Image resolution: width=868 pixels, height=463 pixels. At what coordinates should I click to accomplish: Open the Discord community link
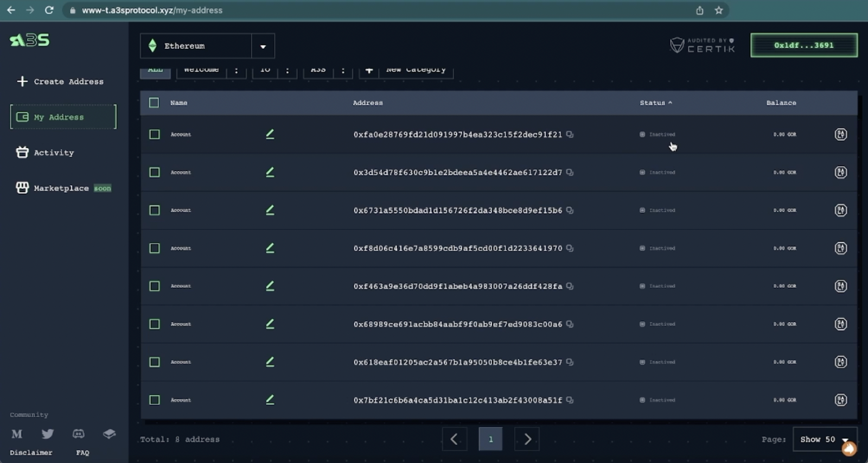coord(79,434)
